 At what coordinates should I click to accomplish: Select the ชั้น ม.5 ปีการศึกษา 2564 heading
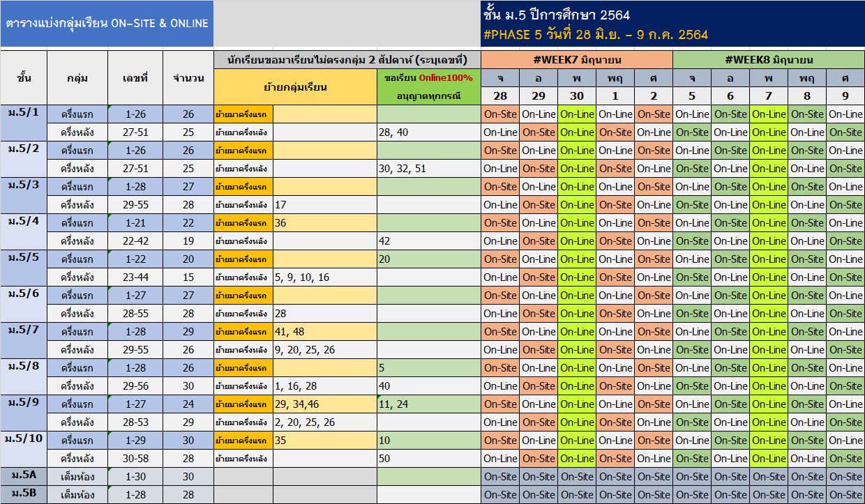pyautogui.click(x=556, y=15)
